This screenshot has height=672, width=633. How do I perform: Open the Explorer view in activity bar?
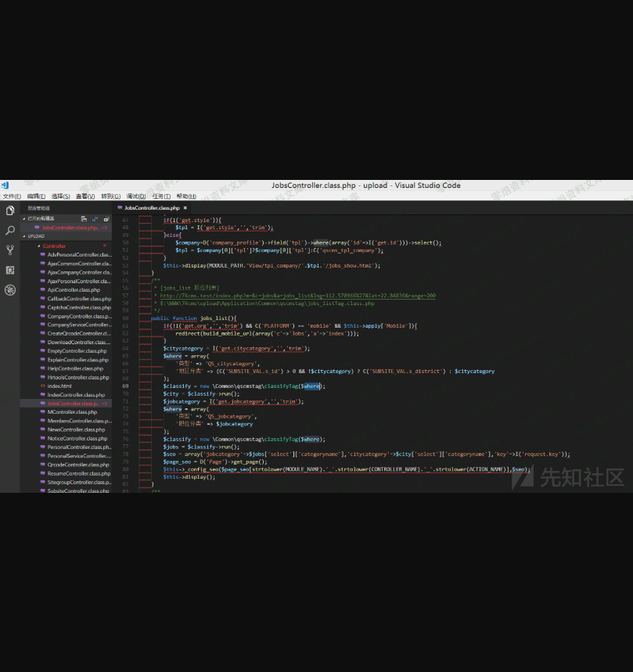click(9, 211)
